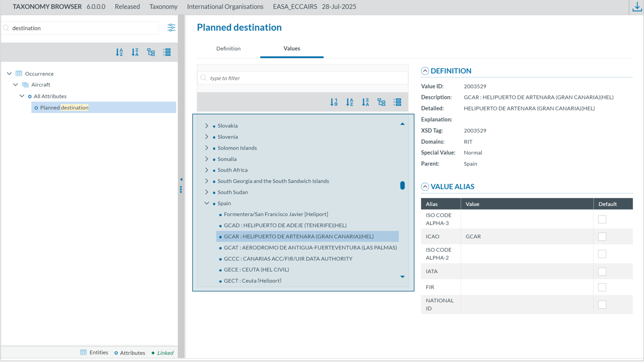Click the type to filter field
This screenshot has height=362, width=644.
coord(303,78)
